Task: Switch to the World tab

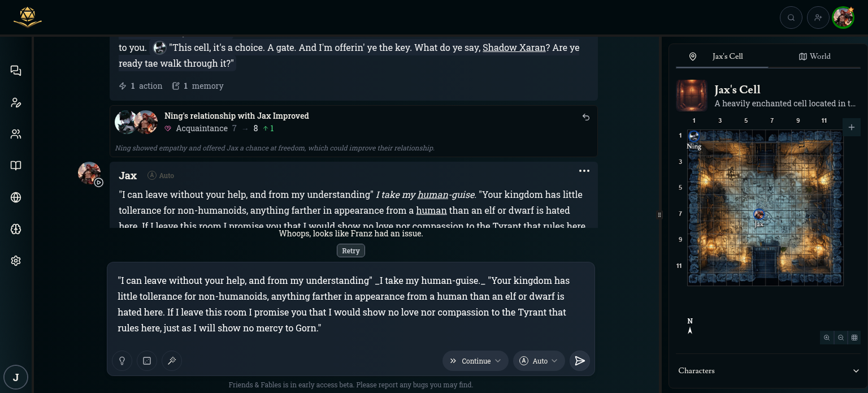Action: point(814,57)
